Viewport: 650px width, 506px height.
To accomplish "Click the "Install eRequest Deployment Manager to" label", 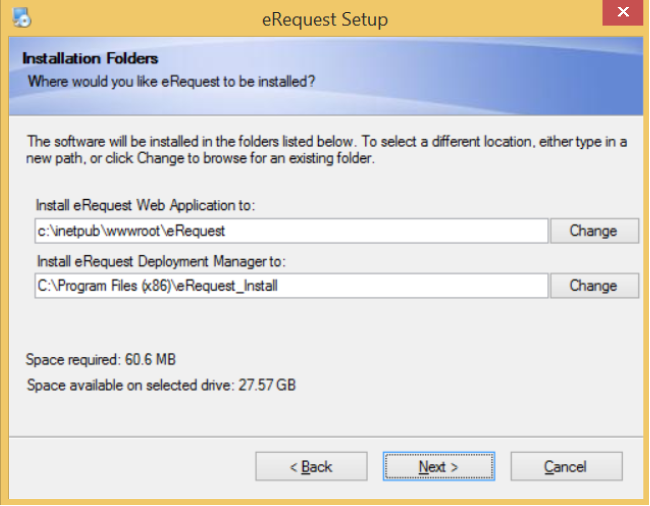I will [x=161, y=262].
